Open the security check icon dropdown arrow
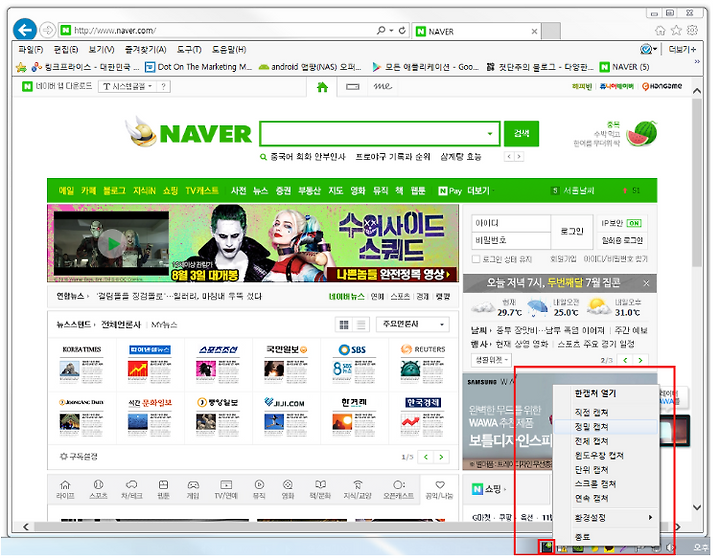 (x=655, y=49)
